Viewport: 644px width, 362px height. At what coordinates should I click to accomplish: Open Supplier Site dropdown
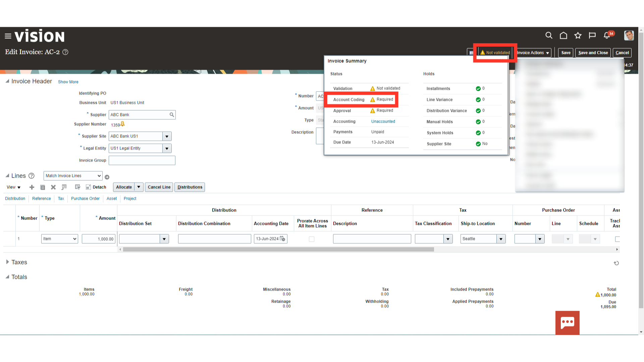tap(167, 136)
